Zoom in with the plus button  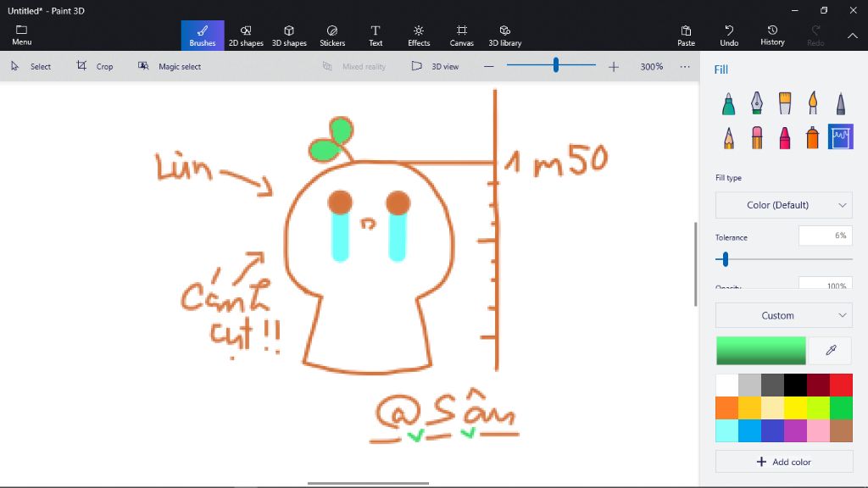pos(614,66)
